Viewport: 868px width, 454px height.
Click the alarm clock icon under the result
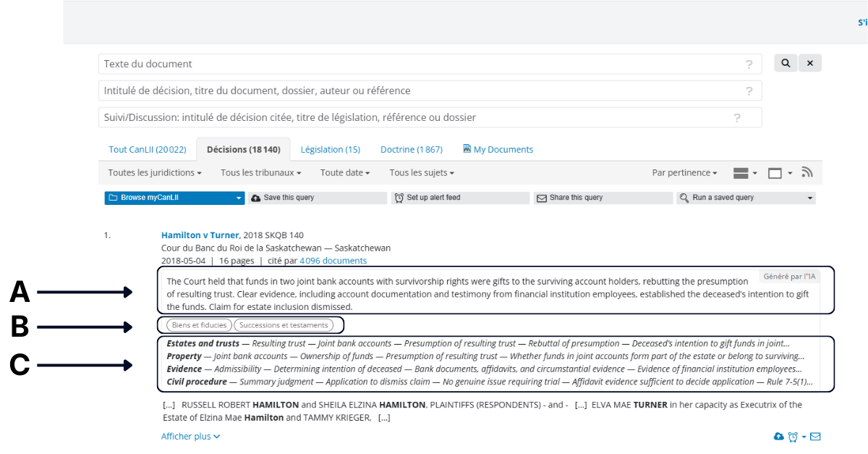793,437
